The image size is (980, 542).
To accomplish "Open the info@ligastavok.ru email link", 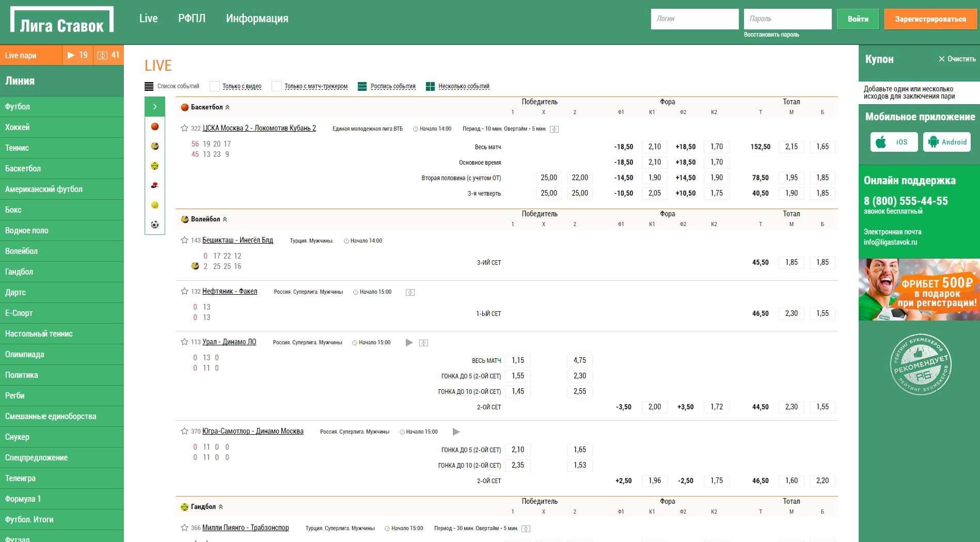I will [890, 242].
